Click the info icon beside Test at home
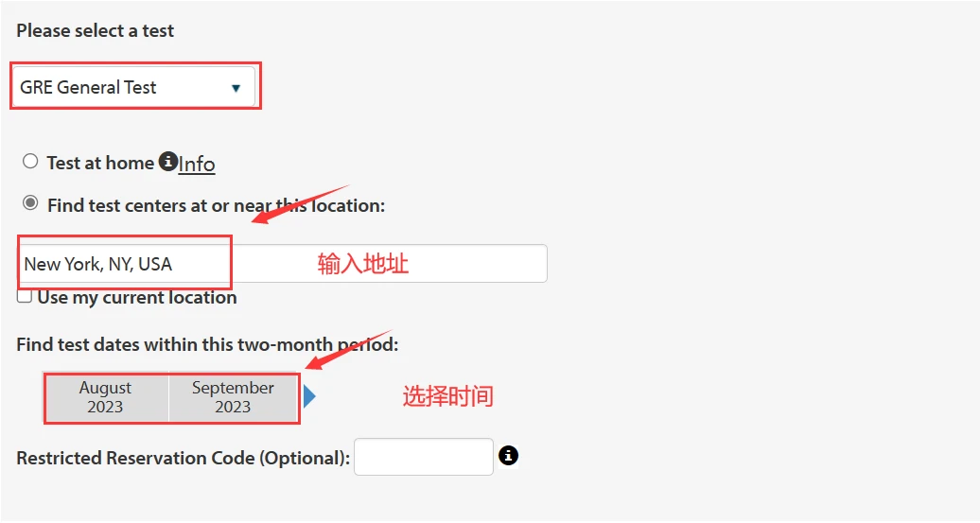Image resolution: width=980 pixels, height=523 pixels. point(168,162)
